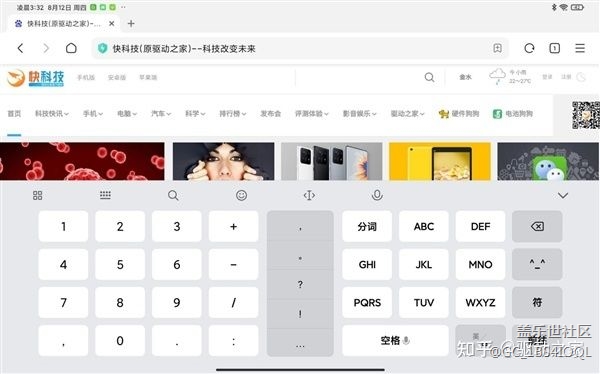Expand the 驱动之家 nav dropdown
Viewport: 600px width, 374px height.
407,114
